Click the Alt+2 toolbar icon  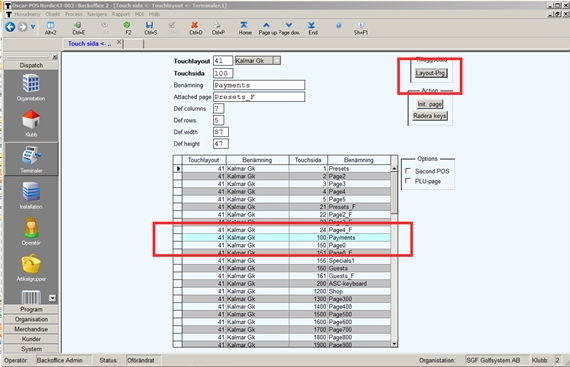51,28
